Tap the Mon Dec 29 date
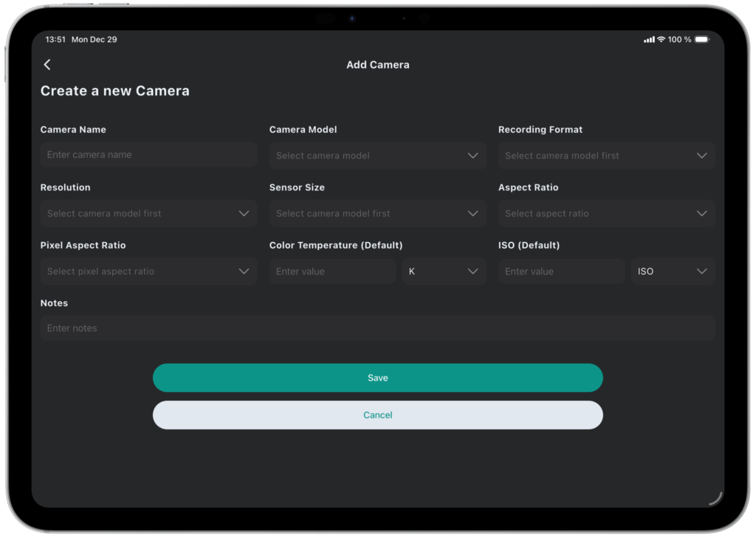 coord(94,39)
